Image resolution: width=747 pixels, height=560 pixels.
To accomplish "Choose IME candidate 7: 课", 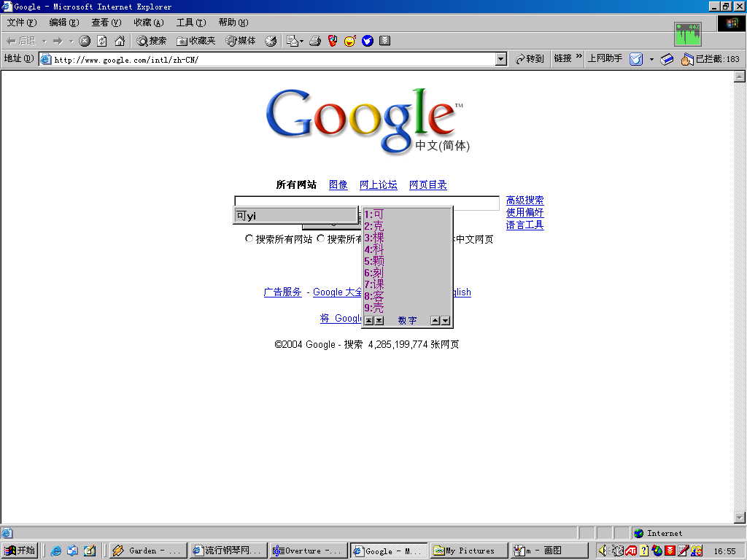I will click(x=374, y=284).
